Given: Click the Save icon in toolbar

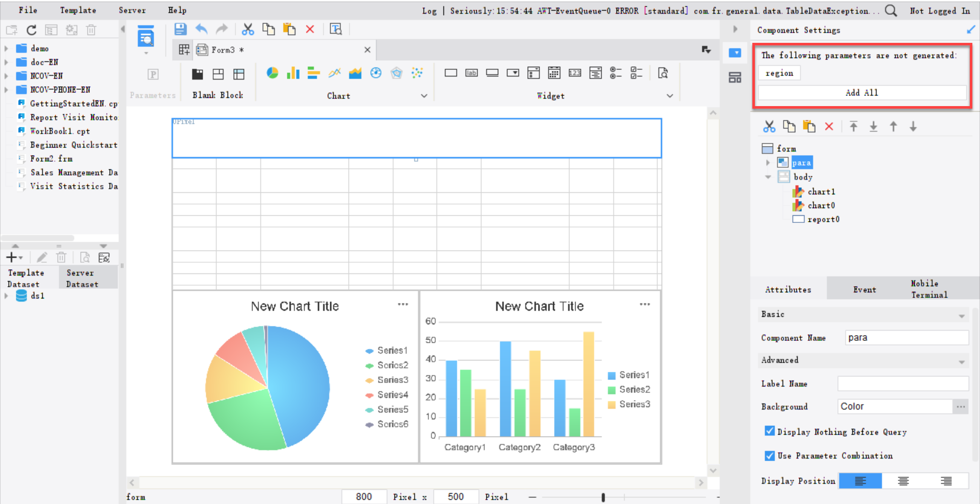Looking at the screenshot, I should tap(180, 29).
